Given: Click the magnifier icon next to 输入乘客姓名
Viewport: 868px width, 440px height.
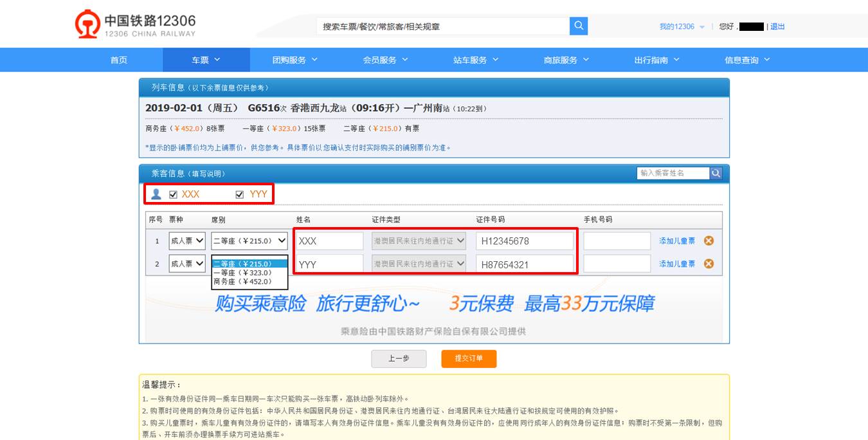Looking at the screenshot, I should [716, 172].
